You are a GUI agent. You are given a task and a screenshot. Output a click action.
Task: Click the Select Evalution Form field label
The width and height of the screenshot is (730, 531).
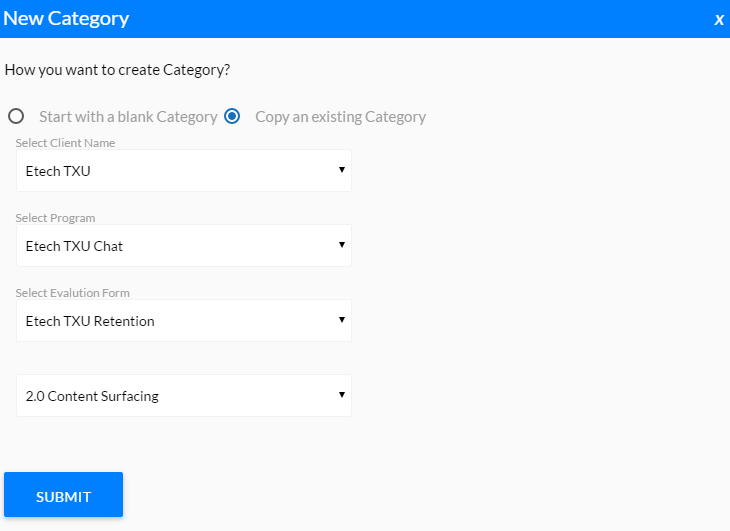73,293
